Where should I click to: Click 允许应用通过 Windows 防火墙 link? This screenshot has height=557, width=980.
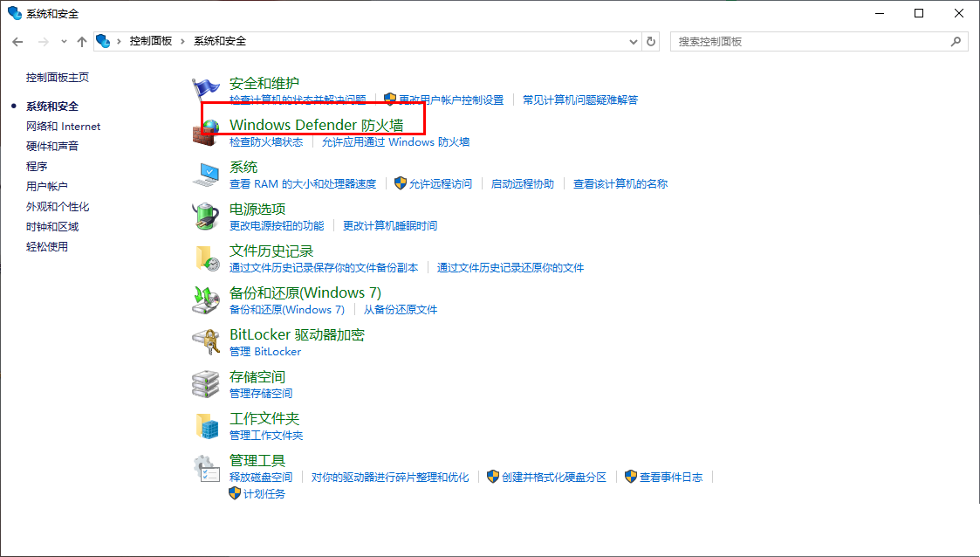[395, 142]
